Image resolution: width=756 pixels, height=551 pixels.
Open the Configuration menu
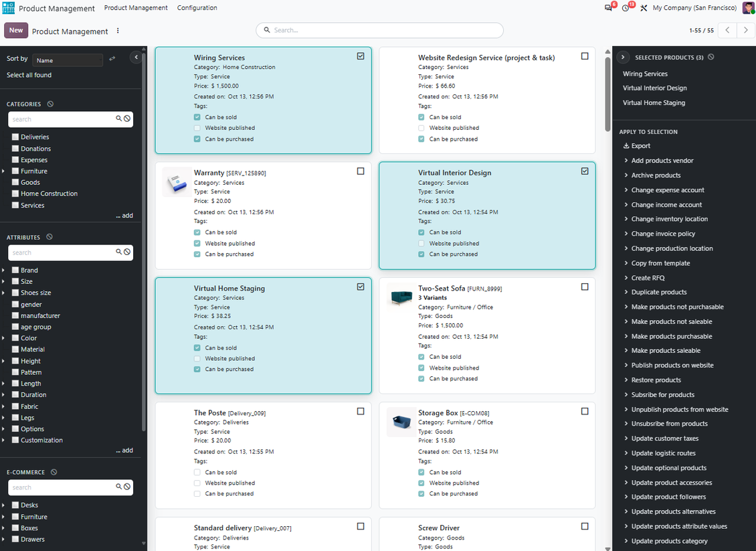pos(197,8)
